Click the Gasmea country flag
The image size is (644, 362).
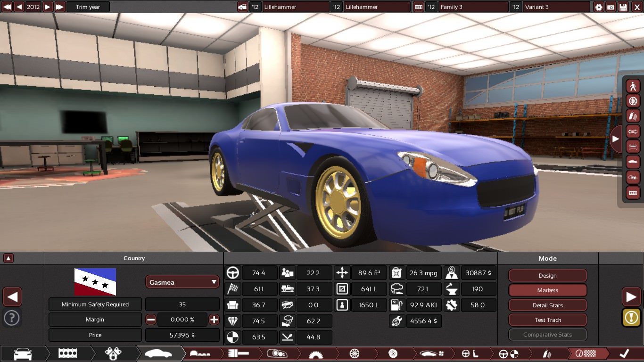[x=95, y=282]
